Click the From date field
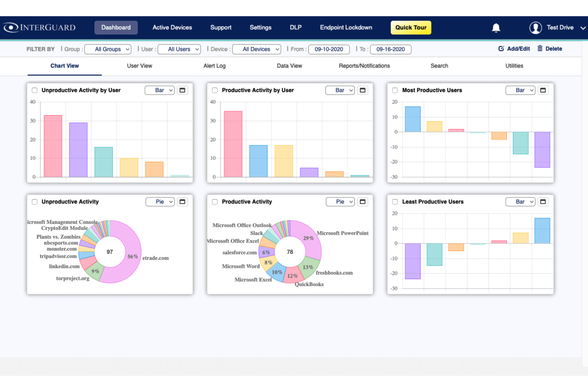This screenshot has height=392, width=588. coord(329,49)
